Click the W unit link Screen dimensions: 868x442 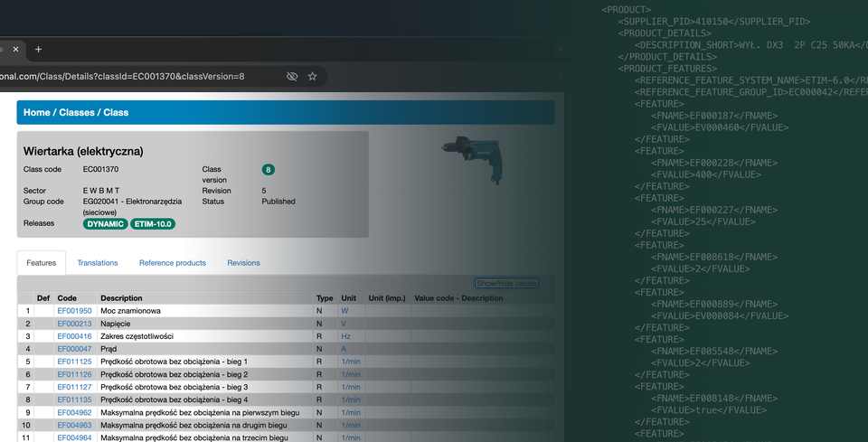pos(344,311)
